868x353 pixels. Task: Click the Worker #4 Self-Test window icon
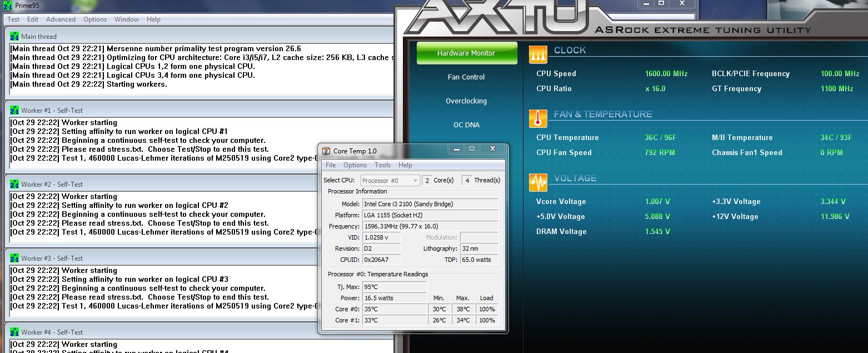tap(14, 332)
